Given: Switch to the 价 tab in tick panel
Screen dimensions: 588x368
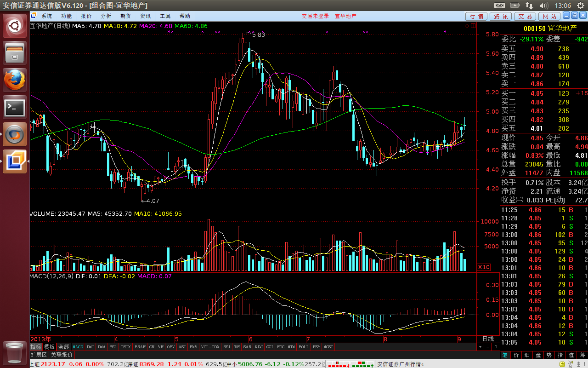Looking at the screenshot, I should (x=516, y=355).
